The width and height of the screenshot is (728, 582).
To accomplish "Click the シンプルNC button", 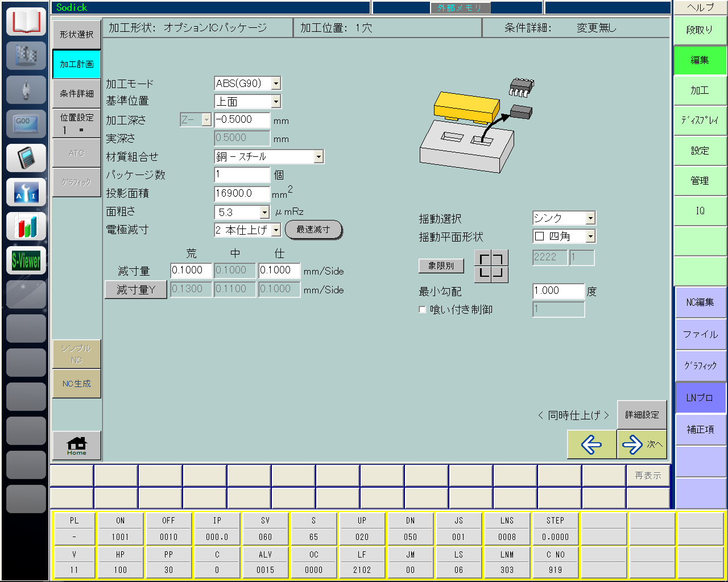I will point(77,354).
